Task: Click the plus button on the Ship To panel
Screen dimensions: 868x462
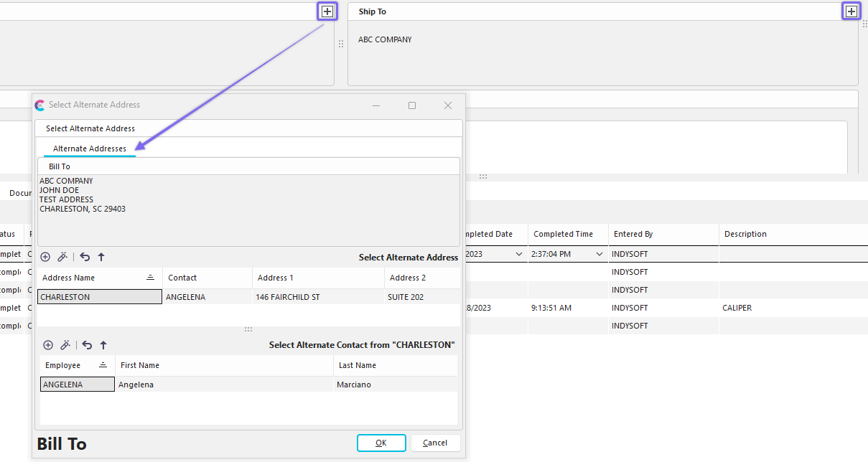Action: [x=851, y=11]
